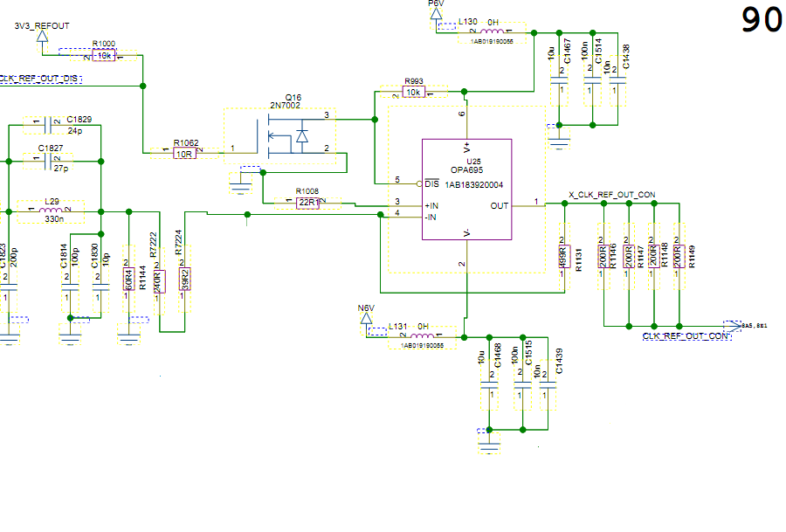Screen dimensions: 786x532
Task: Select the X_CLK_REF_OUT_CON net label
Action: click(x=612, y=195)
